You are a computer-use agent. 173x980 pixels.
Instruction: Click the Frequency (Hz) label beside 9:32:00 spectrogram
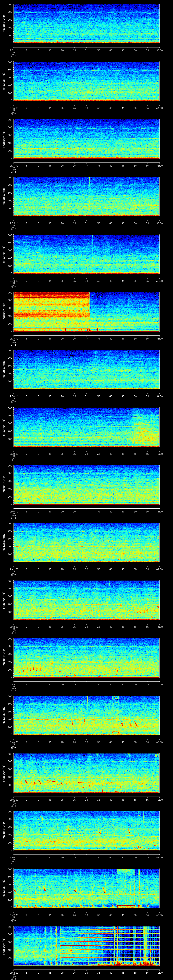(4, 24)
